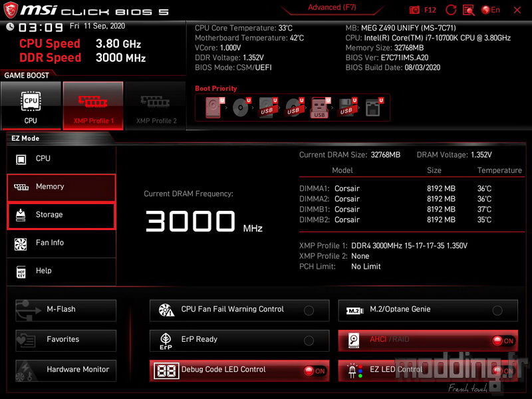Click the Size column header

(434, 171)
